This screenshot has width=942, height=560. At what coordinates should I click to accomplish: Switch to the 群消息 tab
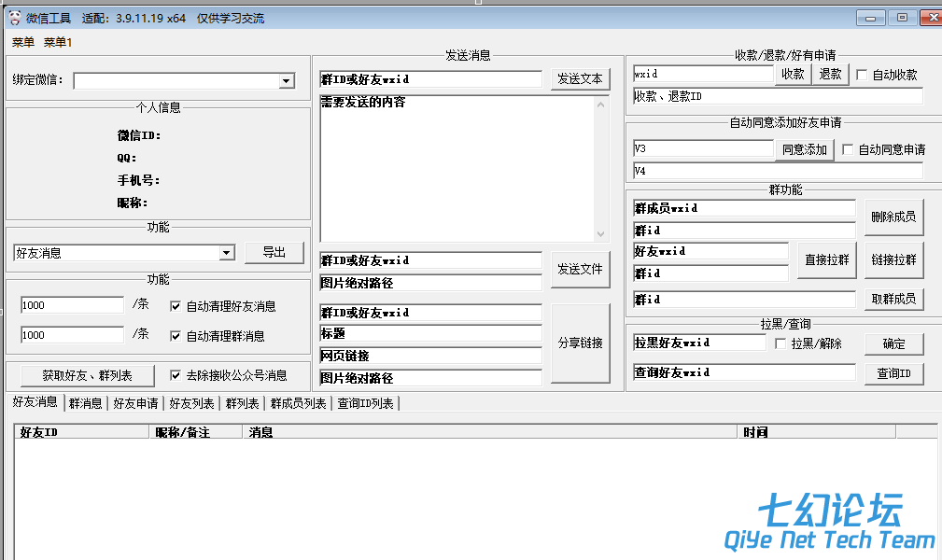click(85, 403)
